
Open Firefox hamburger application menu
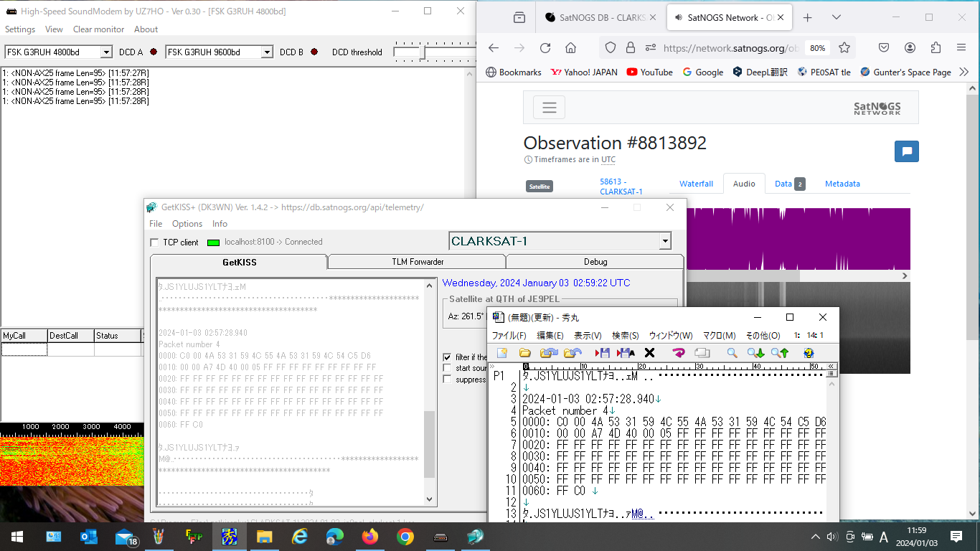click(961, 48)
